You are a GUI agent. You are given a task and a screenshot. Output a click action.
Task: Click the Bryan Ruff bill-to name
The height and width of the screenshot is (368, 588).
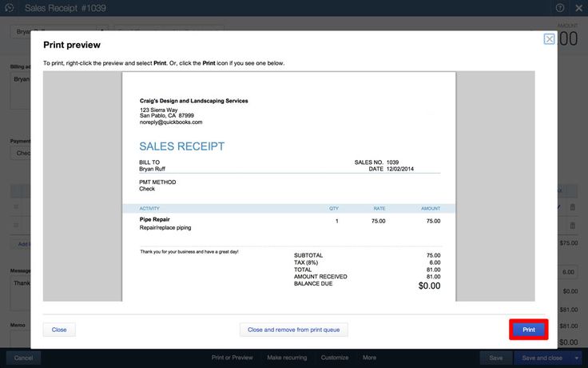(x=153, y=169)
